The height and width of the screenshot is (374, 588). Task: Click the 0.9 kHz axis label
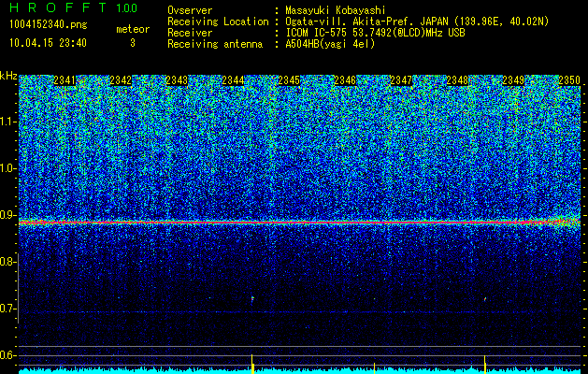8,215
